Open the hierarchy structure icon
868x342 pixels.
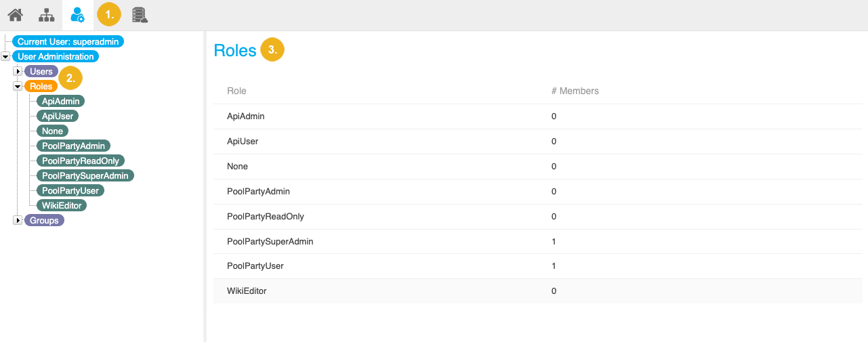[x=46, y=14]
